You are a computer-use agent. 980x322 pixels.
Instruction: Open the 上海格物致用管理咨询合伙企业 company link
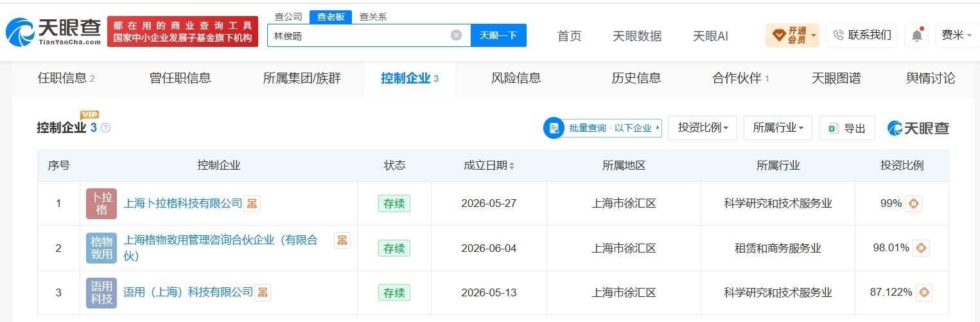(x=220, y=248)
